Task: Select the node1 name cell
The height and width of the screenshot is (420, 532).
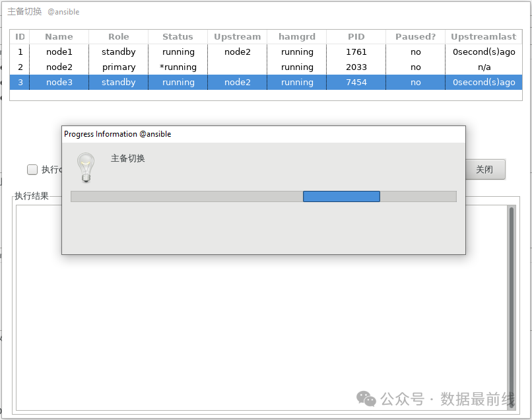Action: click(59, 52)
